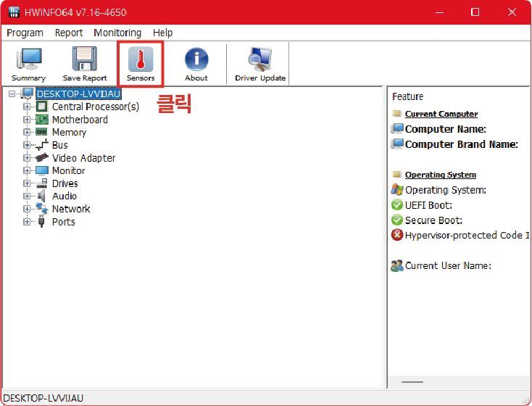
Task: Click the monitor icon beside Computer Name
Action: tap(397, 128)
